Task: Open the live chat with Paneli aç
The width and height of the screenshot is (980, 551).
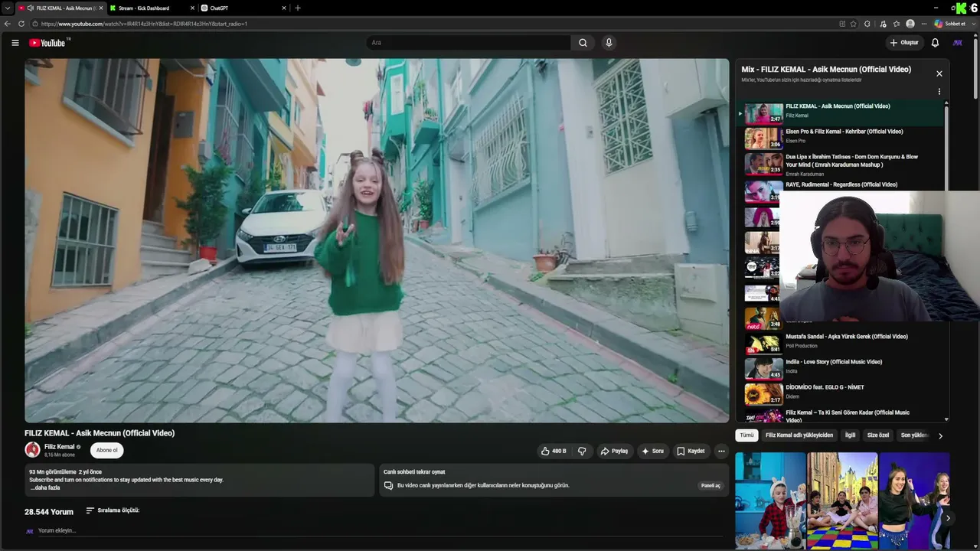Action: pyautogui.click(x=710, y=486)
